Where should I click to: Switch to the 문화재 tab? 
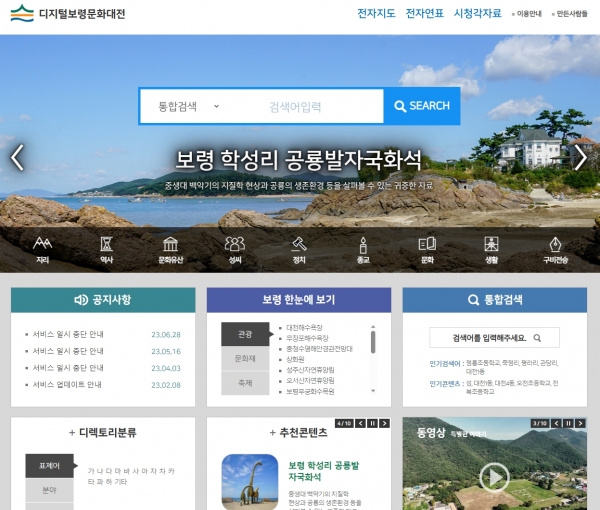pyautogui.click(x=245, y=358)
